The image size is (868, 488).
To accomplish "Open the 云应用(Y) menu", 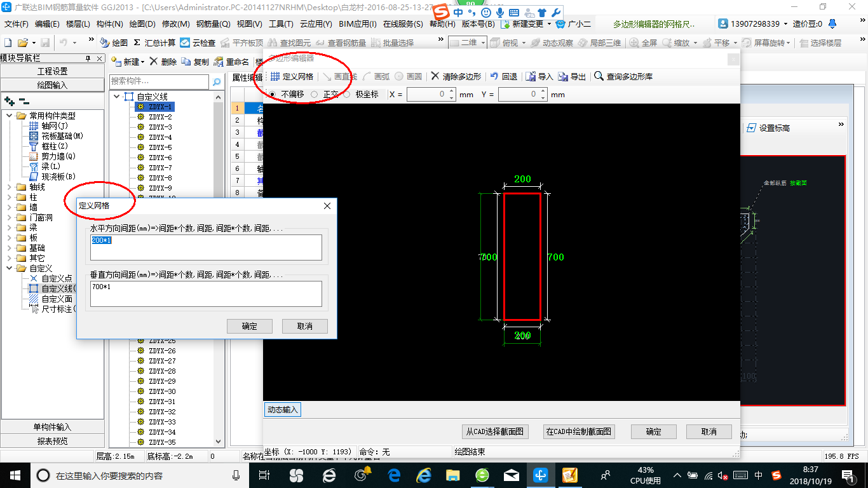I will point(316,24).
